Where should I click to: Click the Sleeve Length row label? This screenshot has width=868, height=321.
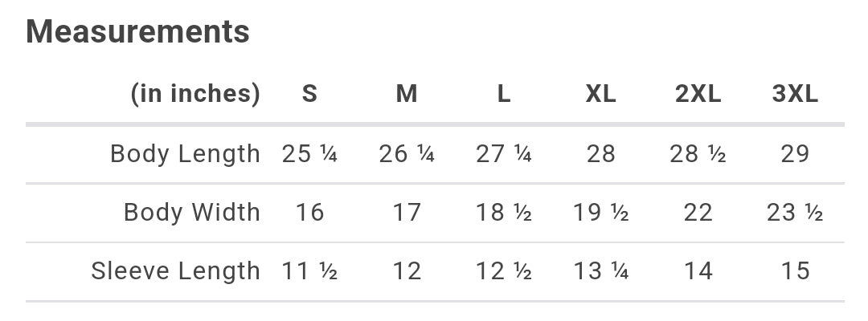[x=175, y=271]
